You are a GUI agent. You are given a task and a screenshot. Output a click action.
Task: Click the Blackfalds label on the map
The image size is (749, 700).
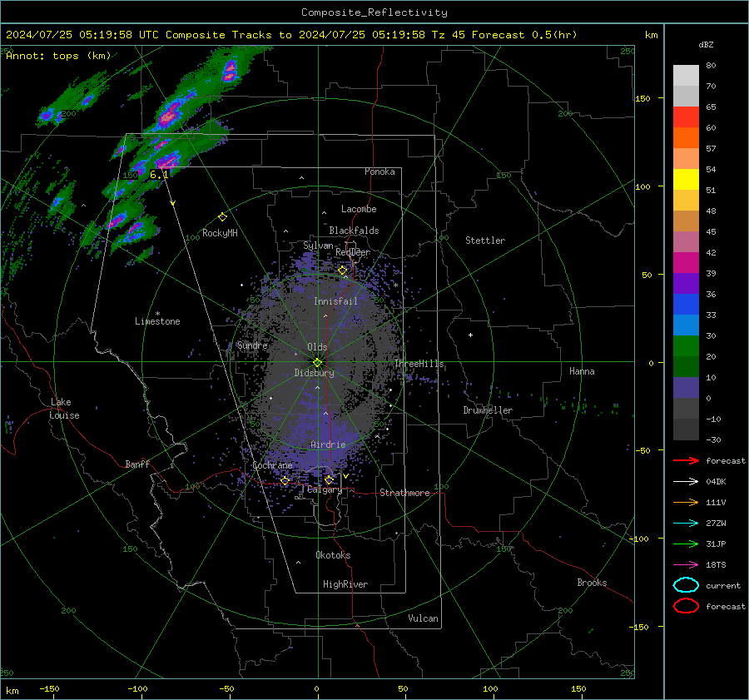[354, 231]
